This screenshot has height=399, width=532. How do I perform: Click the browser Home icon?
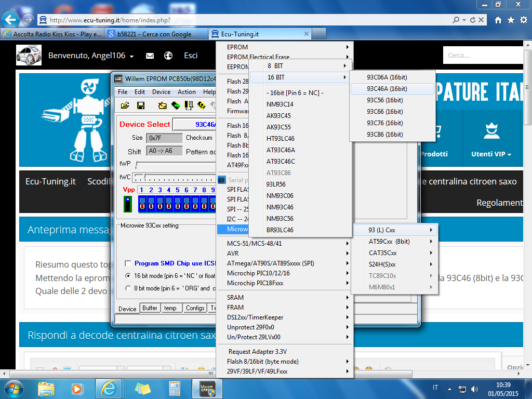click(498, 20)
